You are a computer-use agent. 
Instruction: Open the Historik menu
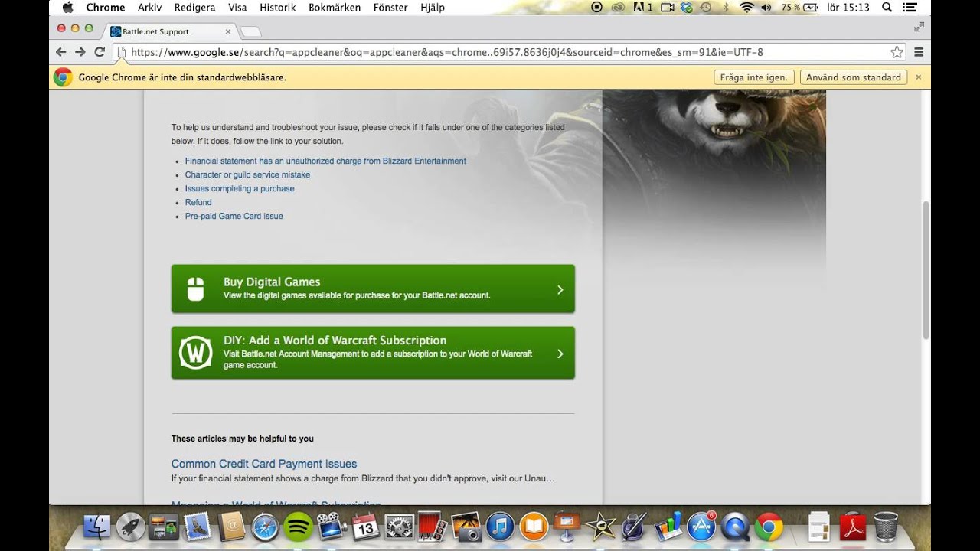[x=277, y=8]
